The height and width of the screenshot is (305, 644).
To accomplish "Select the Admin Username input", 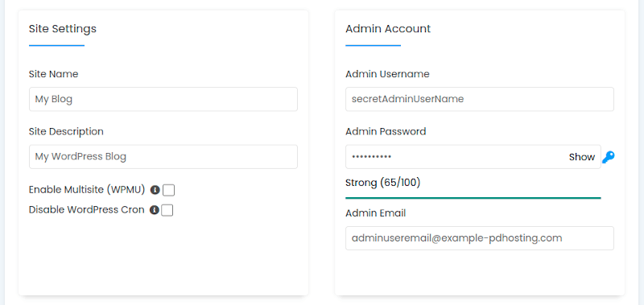I will click(x=479, y=99).
